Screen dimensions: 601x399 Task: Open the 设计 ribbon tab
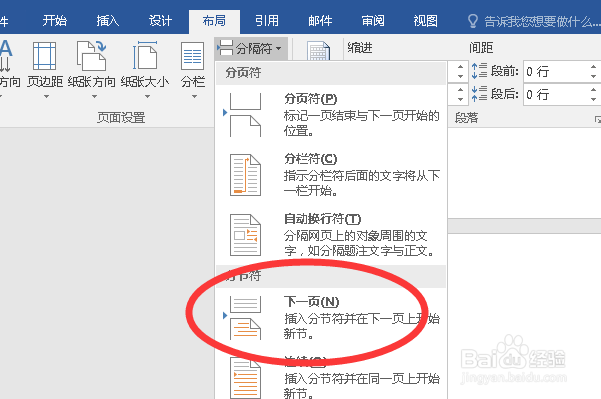pyautogui.click(x=161, y=21)
